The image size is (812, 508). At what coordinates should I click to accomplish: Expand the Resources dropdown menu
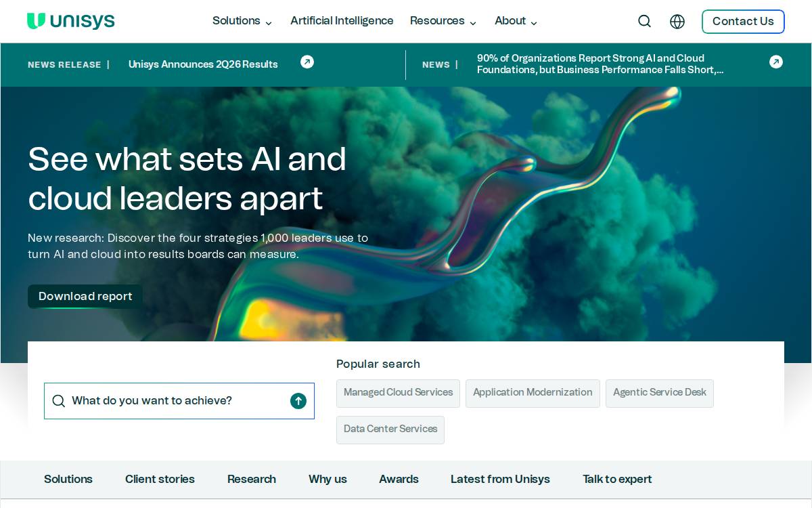pos(443,21)
